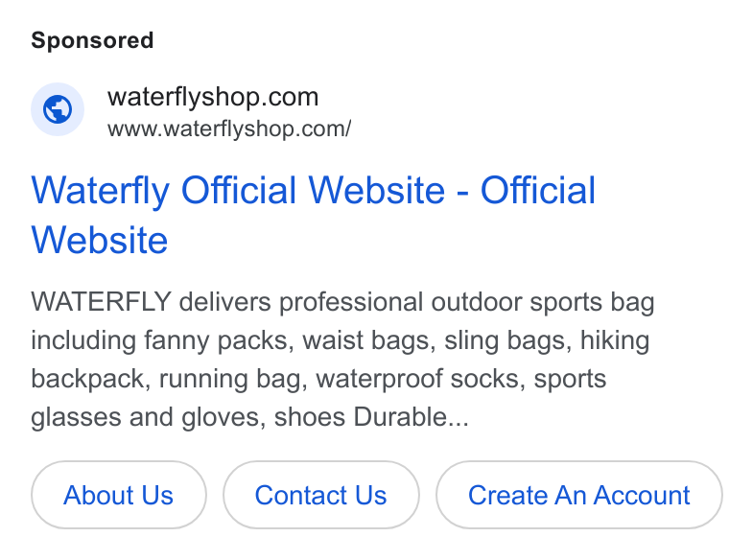Click the blue globe favicon icon
The image size is (729, 560).
58,109
